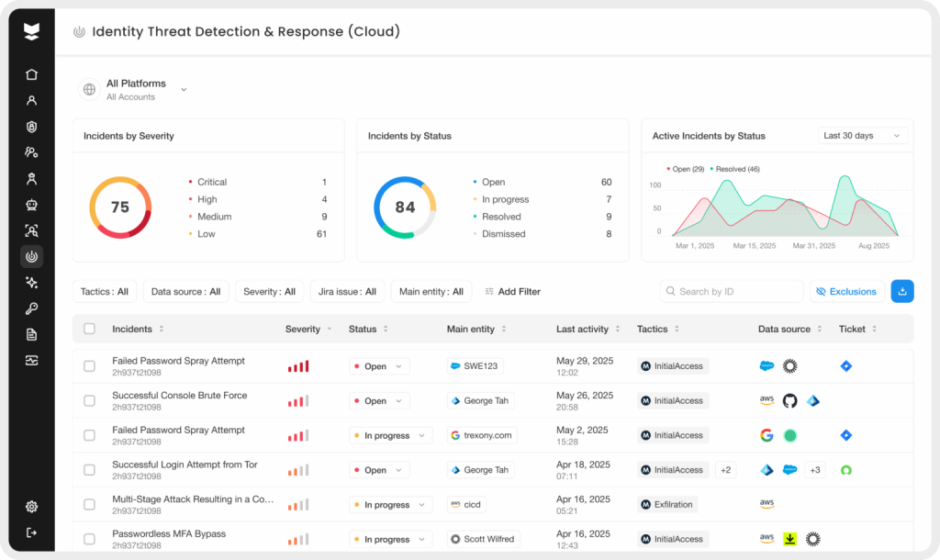Image resolution: width=940 pixels, height=560 pixels.
Task: Open Jira ticket icon for first incident
Action: 846,366
